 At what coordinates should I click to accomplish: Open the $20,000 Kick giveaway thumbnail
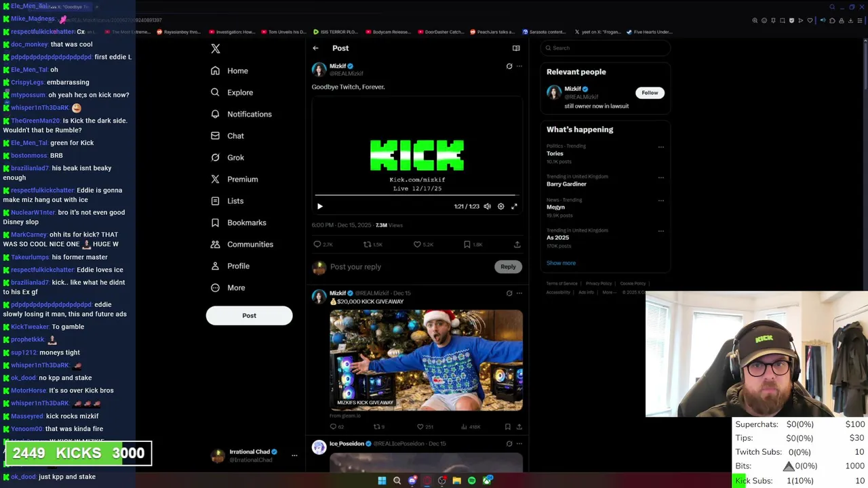[x=426, y=360]
